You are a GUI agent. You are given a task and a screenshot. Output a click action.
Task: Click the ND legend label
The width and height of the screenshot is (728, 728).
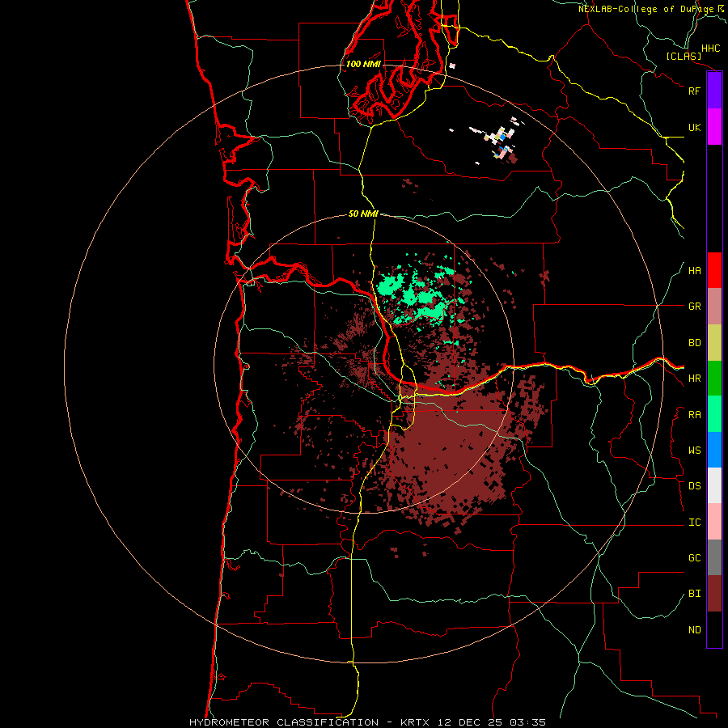tap(694, 630)
